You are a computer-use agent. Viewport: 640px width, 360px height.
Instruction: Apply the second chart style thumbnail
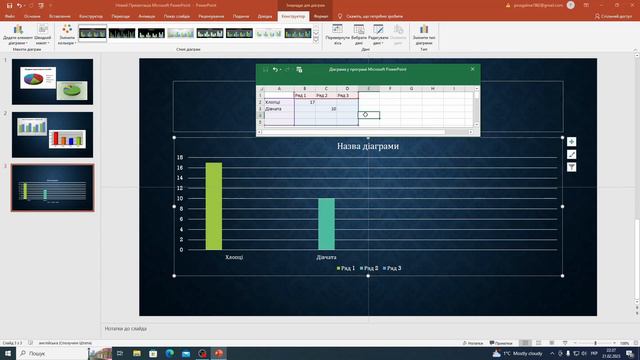122,33
